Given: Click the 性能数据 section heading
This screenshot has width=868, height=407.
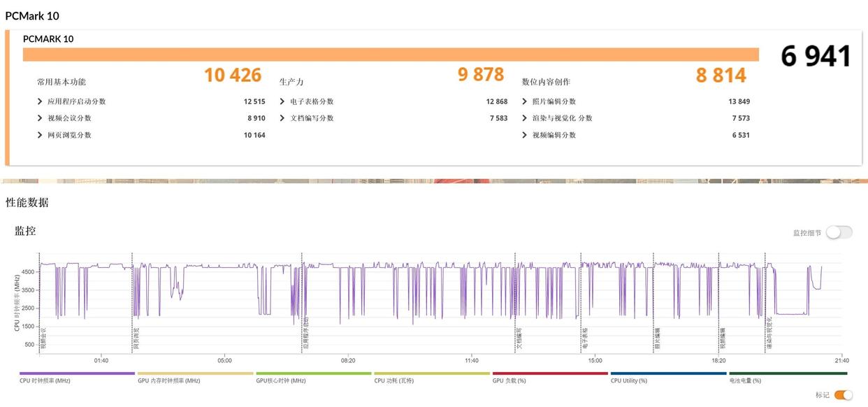Looking at the screenshot, I should click(x=27, y=203).
